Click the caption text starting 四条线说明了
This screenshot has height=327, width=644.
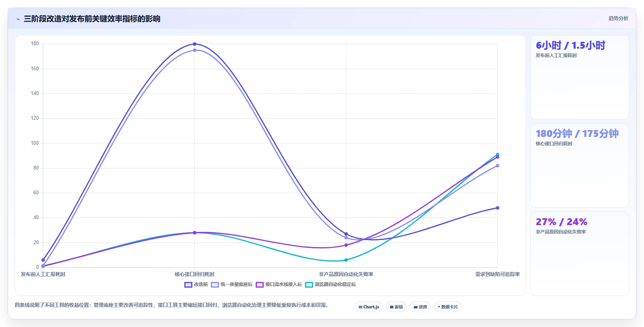point(172,305)
